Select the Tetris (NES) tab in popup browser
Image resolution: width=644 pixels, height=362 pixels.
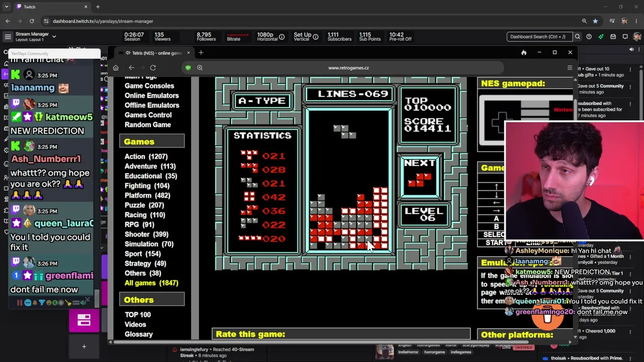(153, 53)
